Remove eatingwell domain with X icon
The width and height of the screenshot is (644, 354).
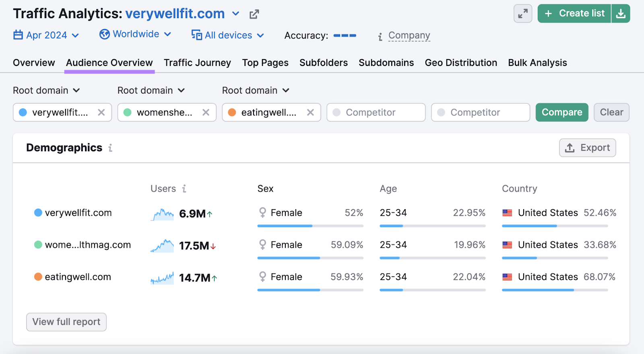[310, 113]
